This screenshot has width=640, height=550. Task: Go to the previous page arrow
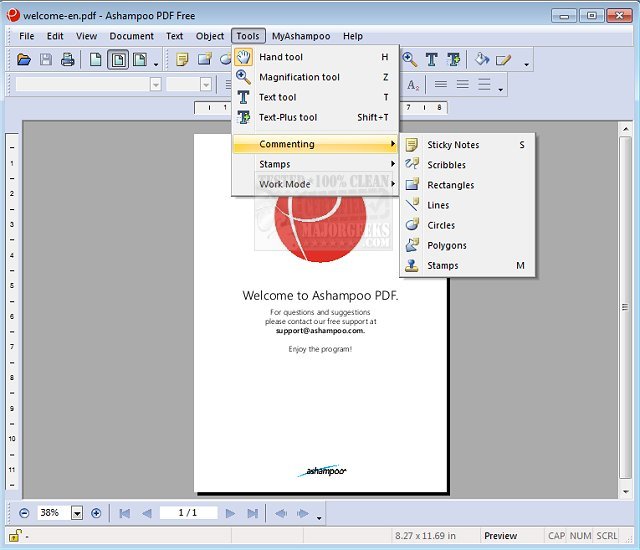[x=147, y=513]
